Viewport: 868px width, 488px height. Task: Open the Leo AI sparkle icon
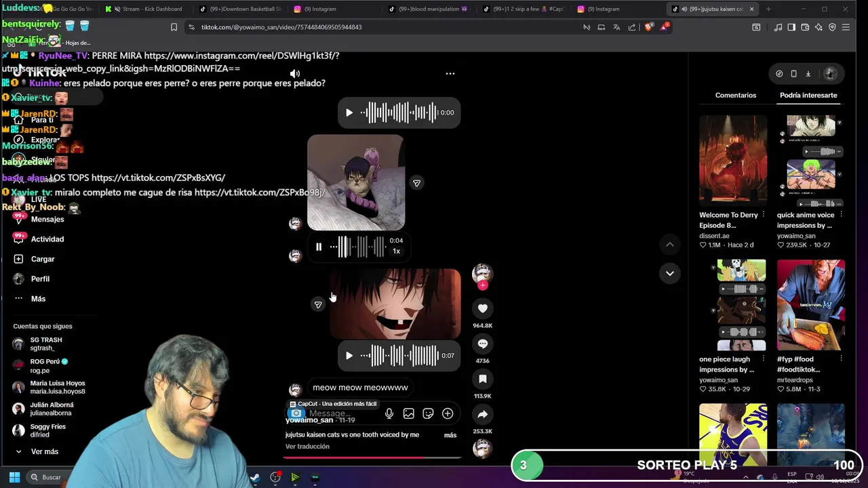tap(818, 27)
